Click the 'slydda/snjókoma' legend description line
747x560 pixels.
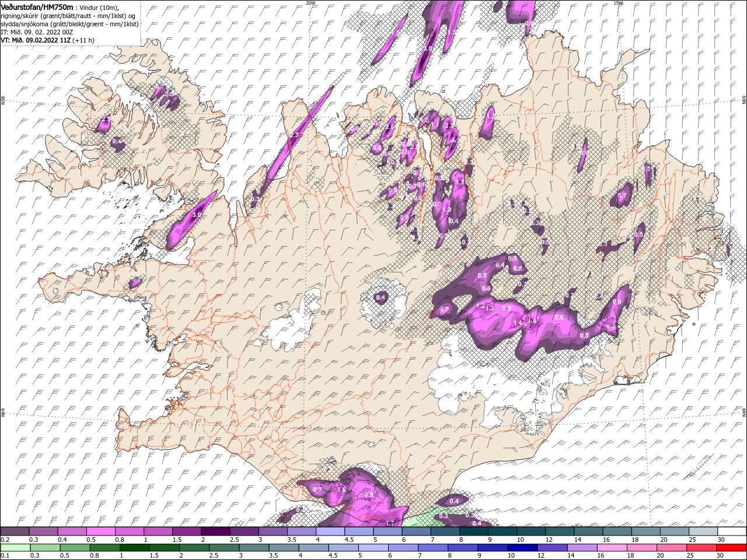pyautogui.click(x=69, y=24)
